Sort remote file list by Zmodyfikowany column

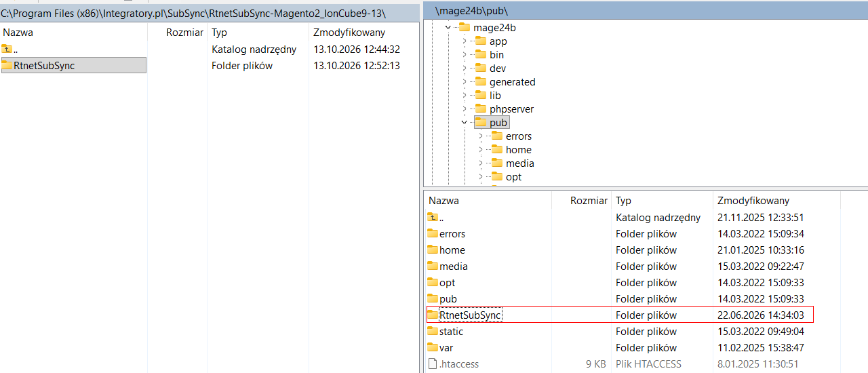click(776, 200)
